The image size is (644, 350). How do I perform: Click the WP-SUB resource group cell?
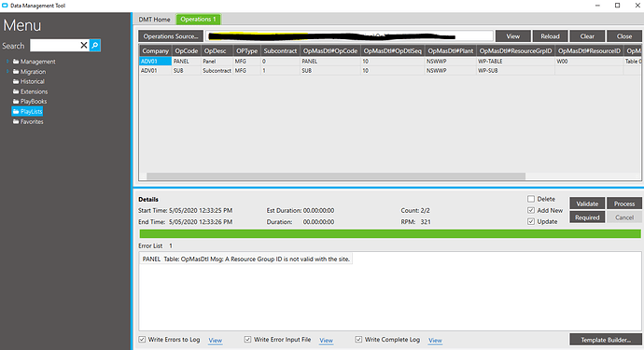click(515, 71)
